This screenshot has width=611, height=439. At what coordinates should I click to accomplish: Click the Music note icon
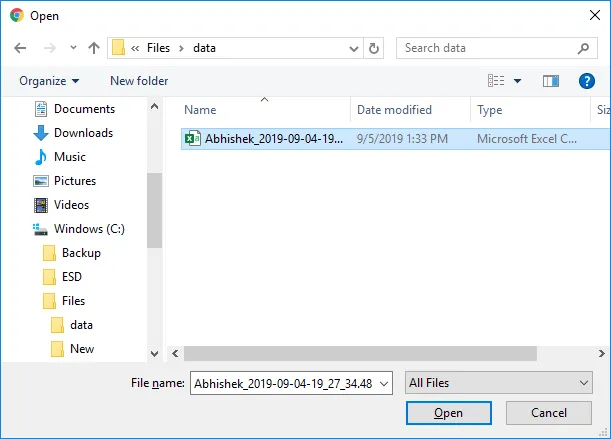tap(41, 157)
